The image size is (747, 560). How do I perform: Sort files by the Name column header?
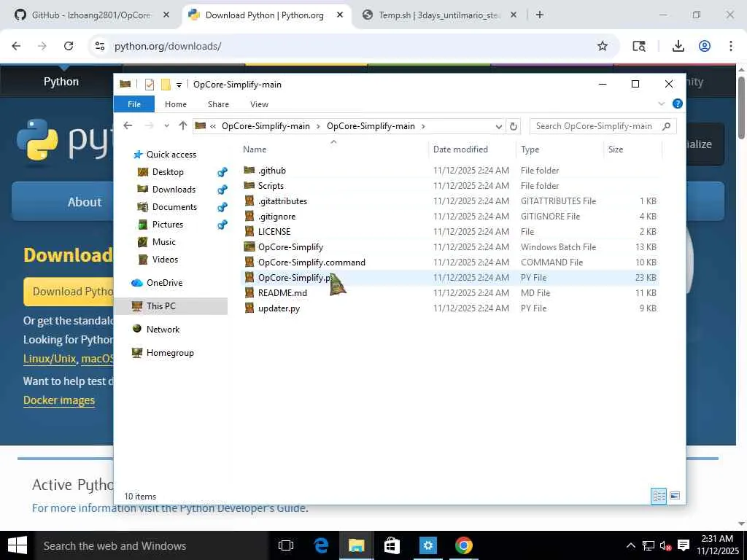(334, 149)
